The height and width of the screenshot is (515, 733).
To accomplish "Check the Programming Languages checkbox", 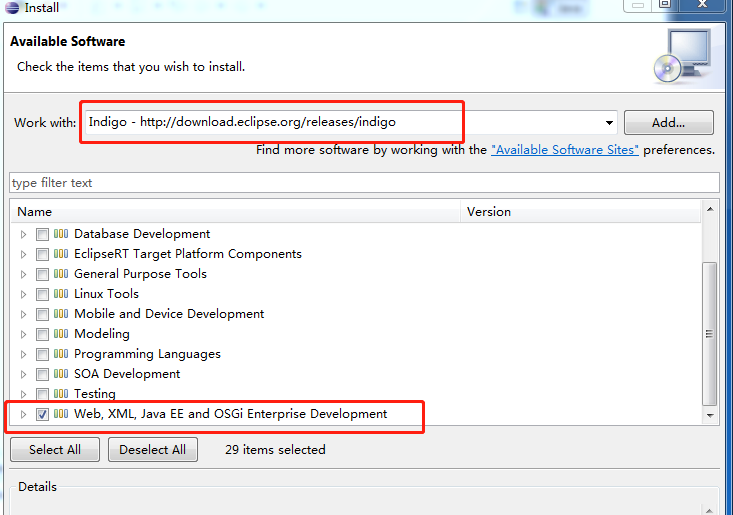I will [42, 354].
